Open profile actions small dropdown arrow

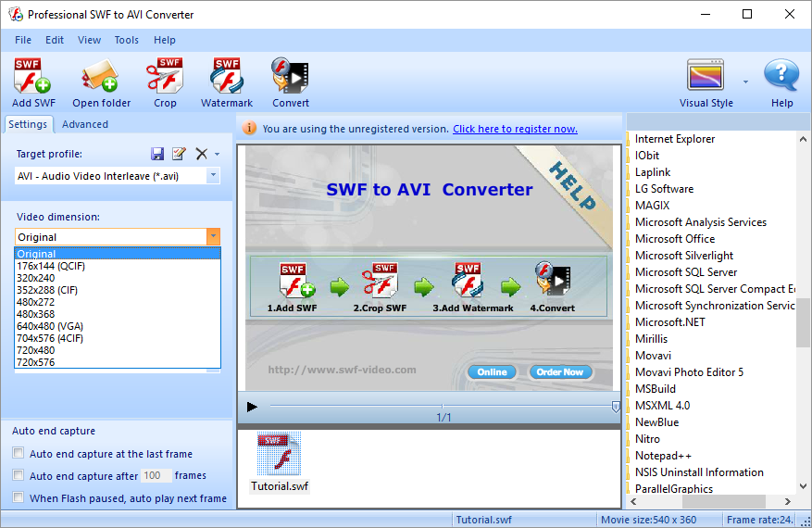(x=217, y=154)
